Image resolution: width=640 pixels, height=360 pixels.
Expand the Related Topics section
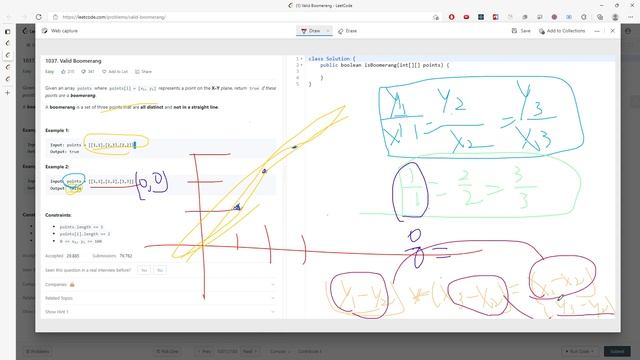(160, 298)
